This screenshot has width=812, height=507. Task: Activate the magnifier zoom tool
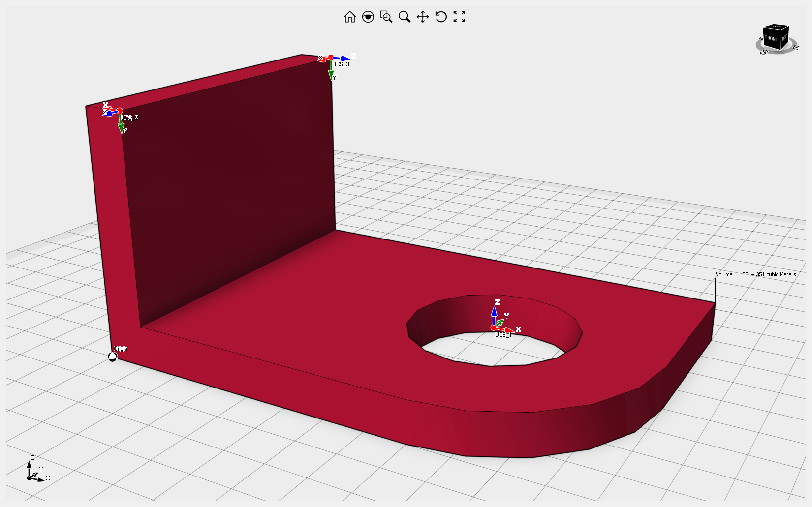coord(405,17)
